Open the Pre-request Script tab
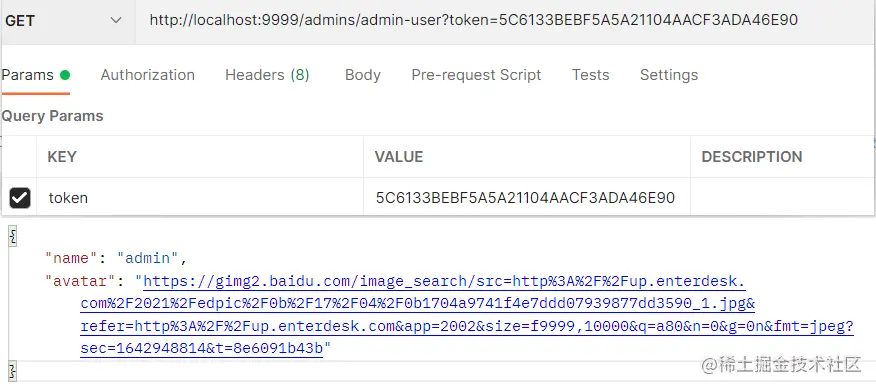Screen dimensions: 876x389 click(476, 75)
